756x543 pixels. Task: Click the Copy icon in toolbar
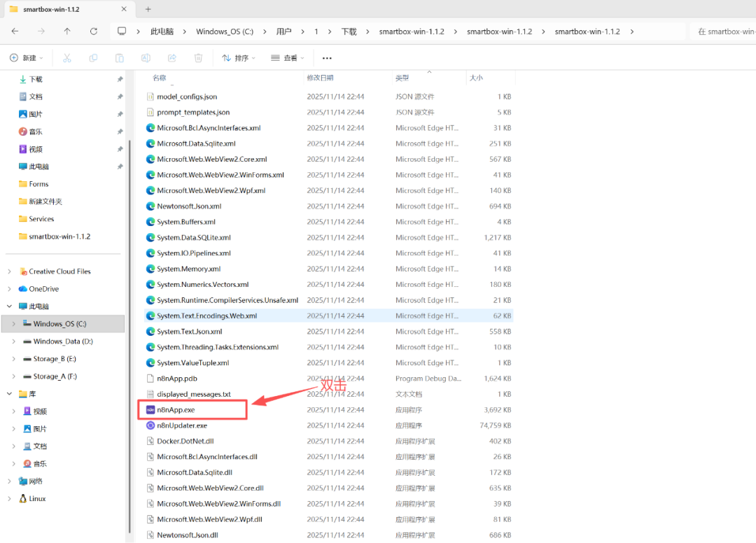coord(93,58)
